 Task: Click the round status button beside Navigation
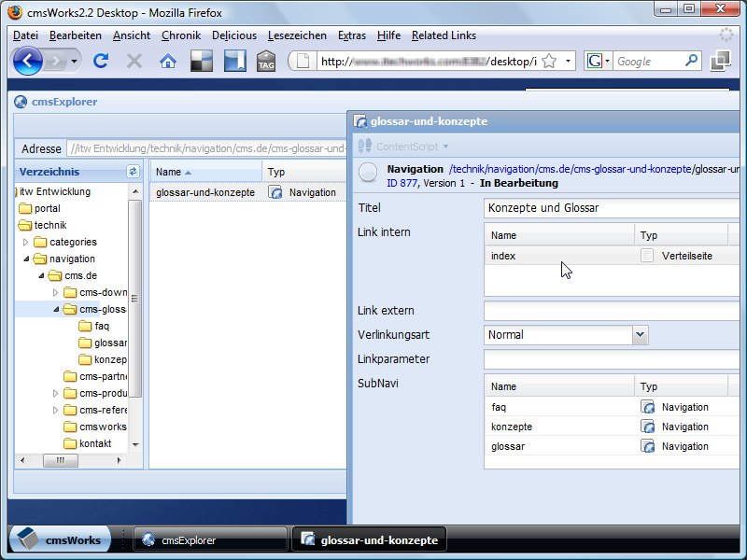368,173
